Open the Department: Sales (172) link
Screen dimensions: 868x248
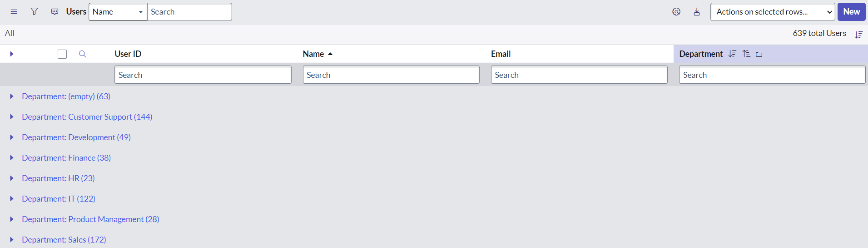tap(64, 240)
